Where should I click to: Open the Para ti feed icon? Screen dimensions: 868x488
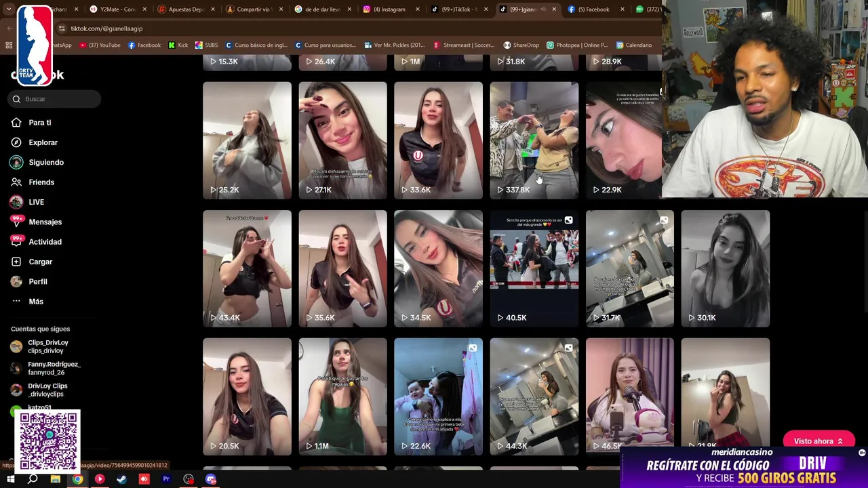point(16,123)
